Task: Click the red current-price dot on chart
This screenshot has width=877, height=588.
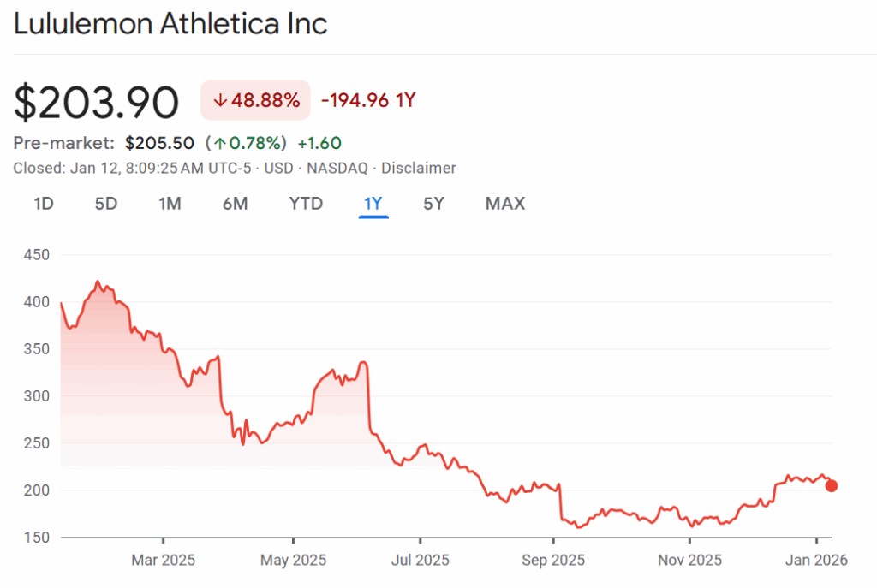Action: [831, 486]
